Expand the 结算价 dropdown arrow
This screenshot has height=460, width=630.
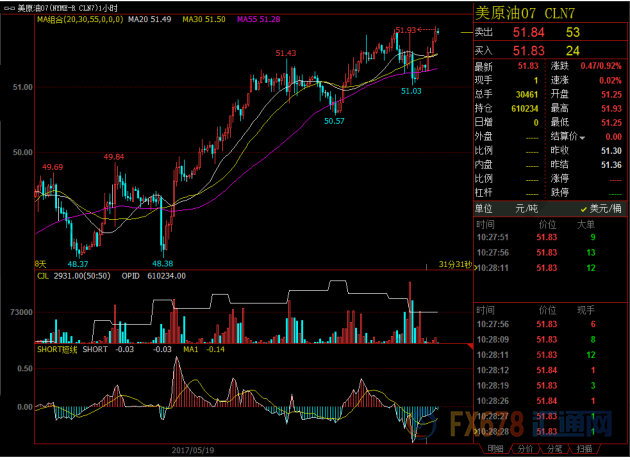582,138
